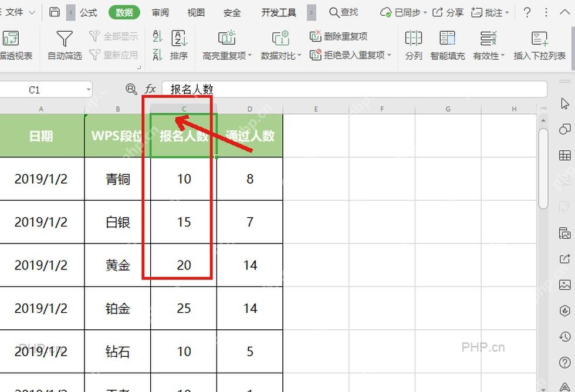Click the table grid icon in sidebar

point(564,155)
